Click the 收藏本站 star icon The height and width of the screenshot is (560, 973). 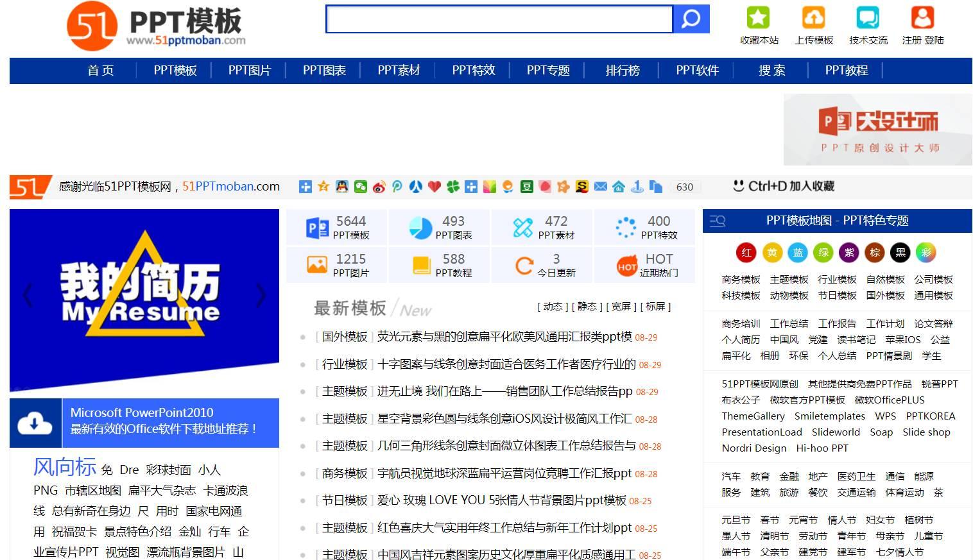click(x=758, y=17)
